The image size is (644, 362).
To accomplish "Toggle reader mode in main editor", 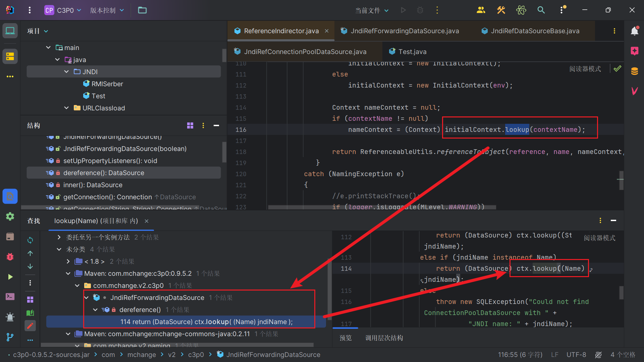I will point(585,69).
